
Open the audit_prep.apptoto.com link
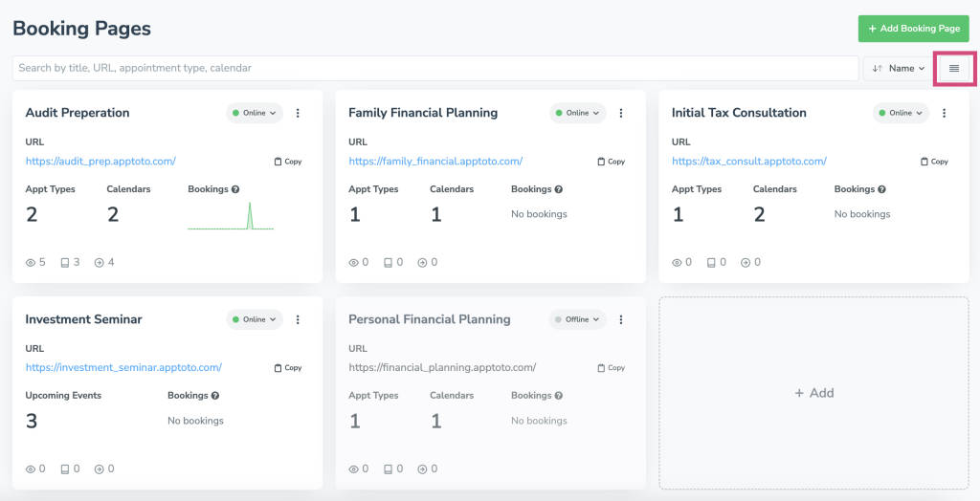[x=100, y=162]
